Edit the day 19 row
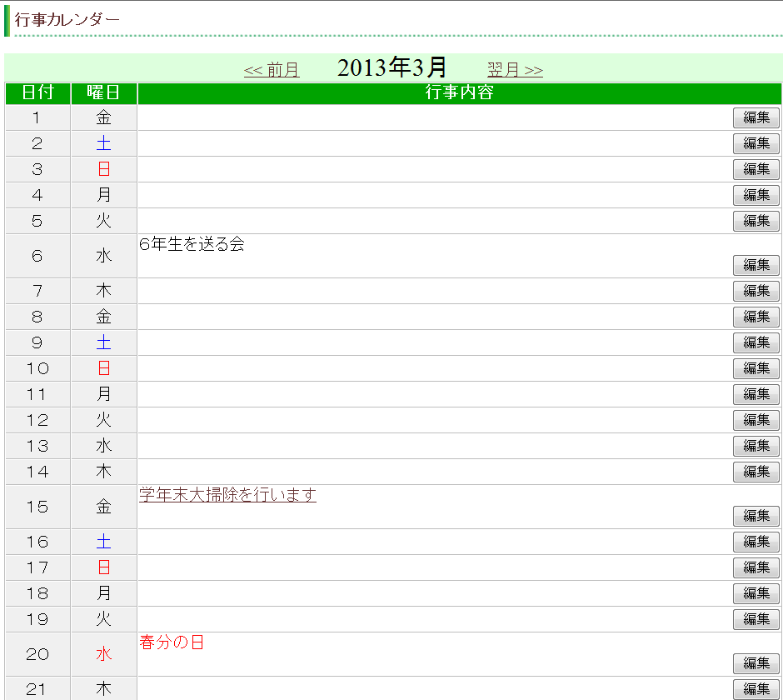Viewport: 783px width, 700px height. (756, 619)
